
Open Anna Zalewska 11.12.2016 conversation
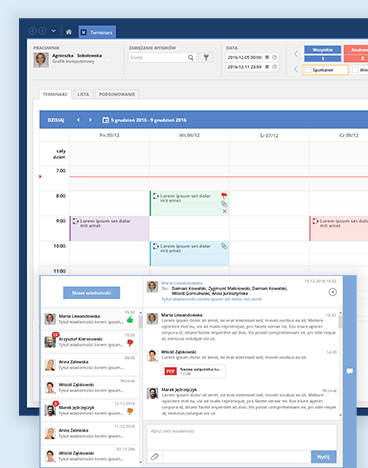90,433
